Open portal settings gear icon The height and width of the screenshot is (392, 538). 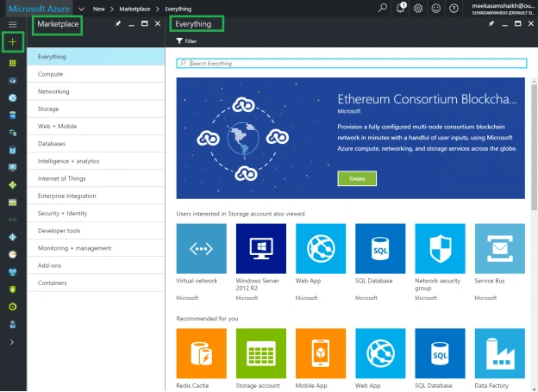418,9
